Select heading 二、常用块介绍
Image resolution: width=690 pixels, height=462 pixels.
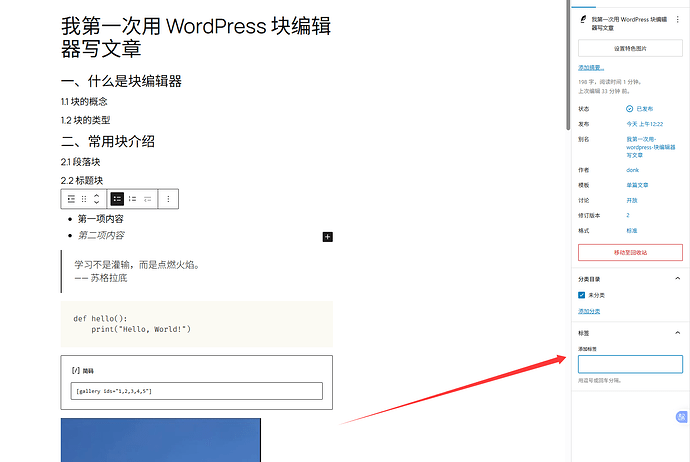108,142
